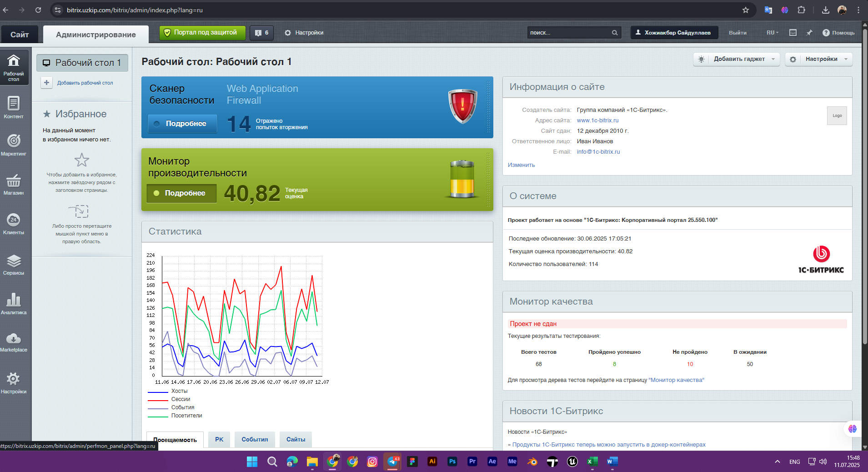Click the info@1c-bitrix.ru email link
This screenshot has width=868, height=472.
coord(598,152)
